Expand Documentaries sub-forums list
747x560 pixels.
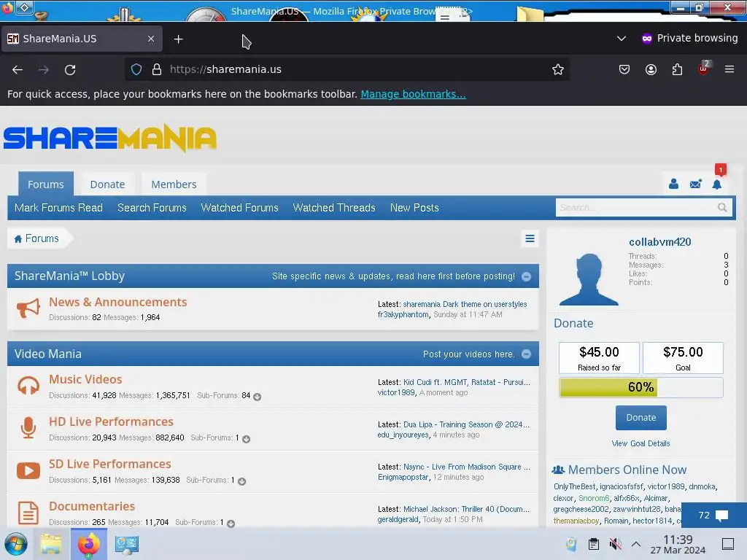tap(231, 524)
